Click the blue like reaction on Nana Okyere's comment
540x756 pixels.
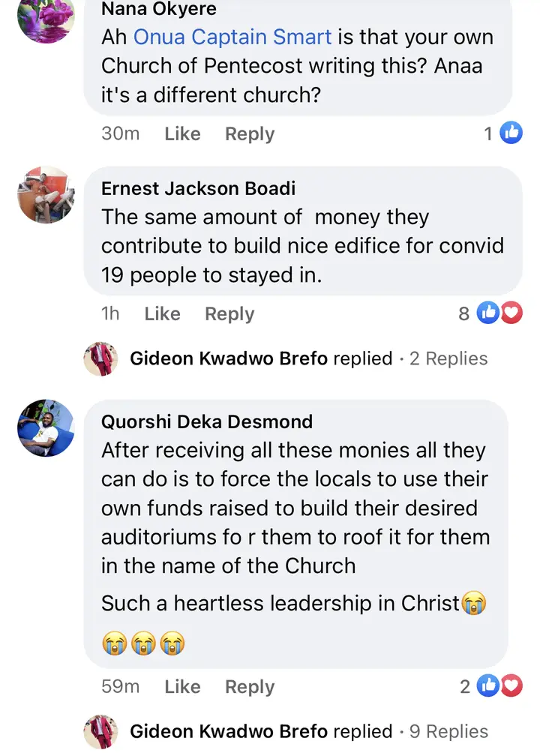point(511,133)
